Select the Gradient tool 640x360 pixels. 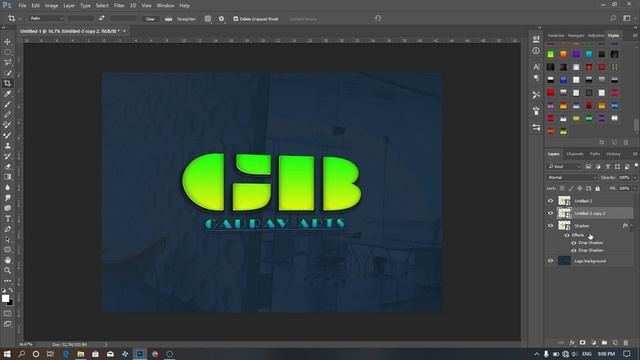click(x=7, y=177)
